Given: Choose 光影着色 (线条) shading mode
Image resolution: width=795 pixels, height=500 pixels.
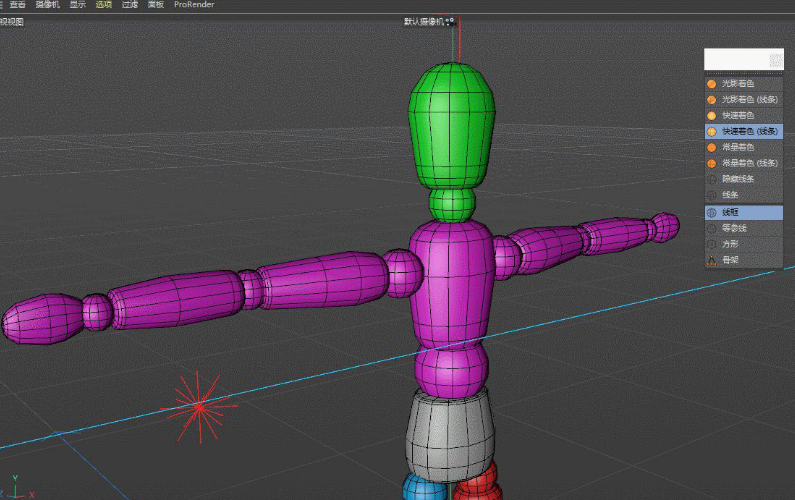Looking at the screenshot, I should click(744, 99).
